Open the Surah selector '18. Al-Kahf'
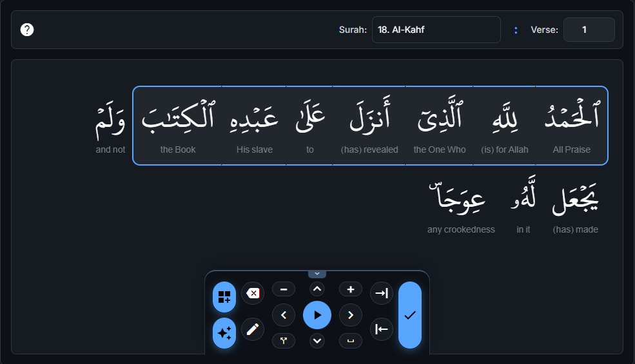Screen dimensions: 635x364 [x=436, y=30]
